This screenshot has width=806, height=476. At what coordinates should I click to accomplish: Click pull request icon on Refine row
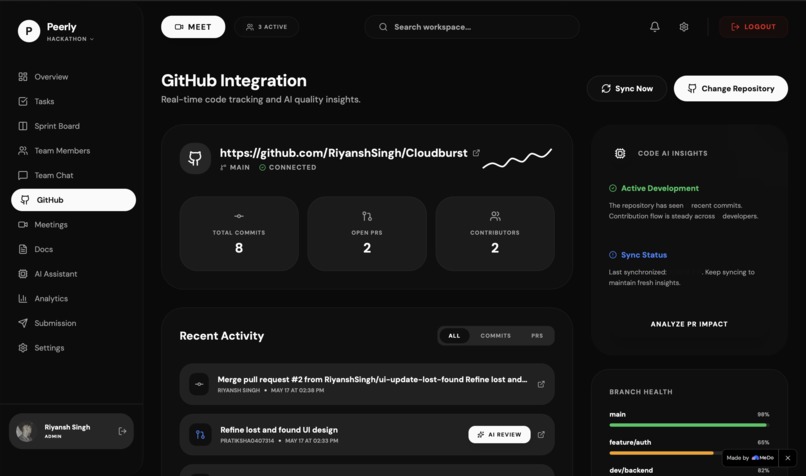coord(200,434)
